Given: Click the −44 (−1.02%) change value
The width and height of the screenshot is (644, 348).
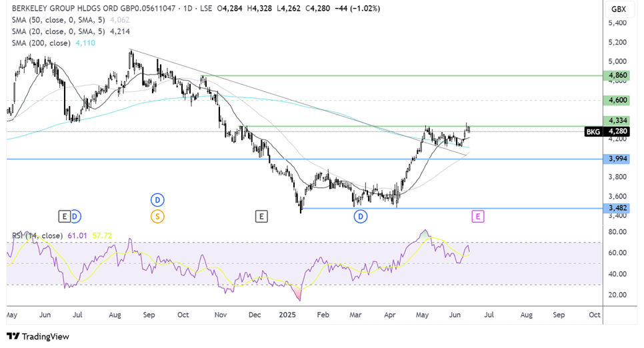Looking at the screenshot, I should tap(357, 8).
